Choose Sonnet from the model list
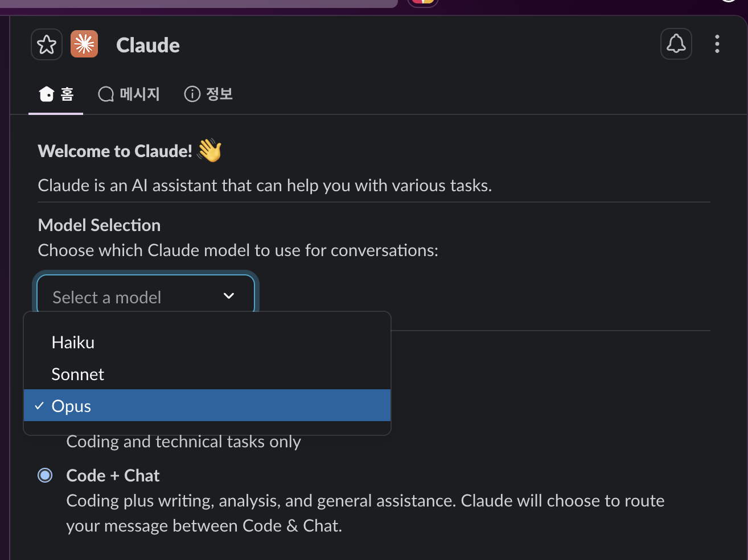The image size is (748, 560). click(x=207, y=374)
